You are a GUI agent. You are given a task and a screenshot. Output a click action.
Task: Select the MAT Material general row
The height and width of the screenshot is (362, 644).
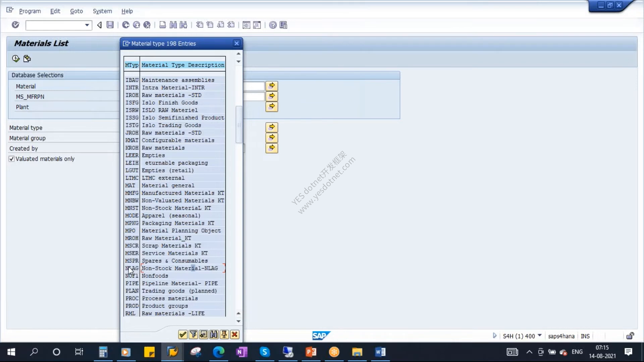[174, 185]
